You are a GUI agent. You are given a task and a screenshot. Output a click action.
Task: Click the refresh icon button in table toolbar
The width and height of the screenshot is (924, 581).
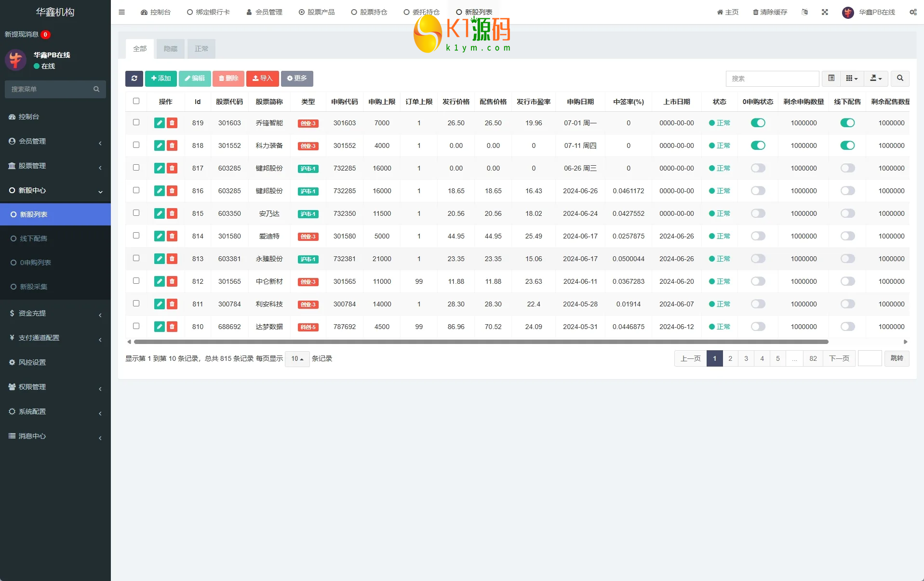pyautogui.click(x=134, y=79)
